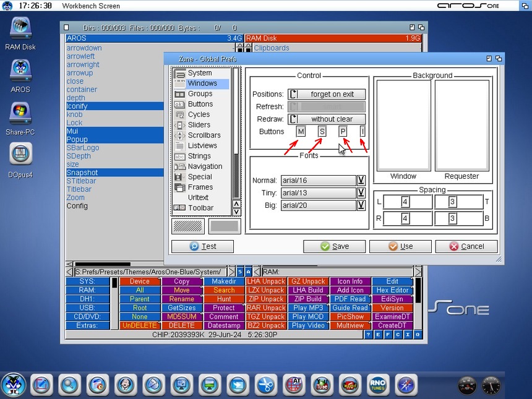Save the Zune global preferences
The width and height of the screenshot is (532, 399).
pos(334,246)
